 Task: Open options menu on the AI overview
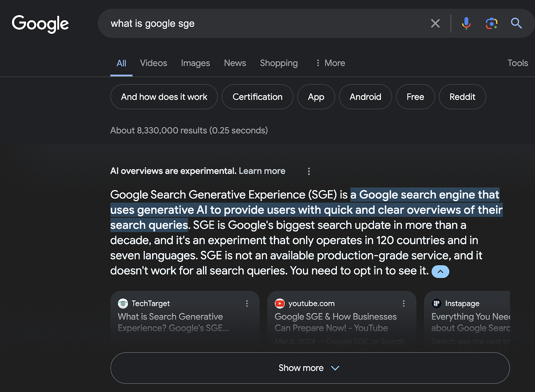[x=309, y=171]
